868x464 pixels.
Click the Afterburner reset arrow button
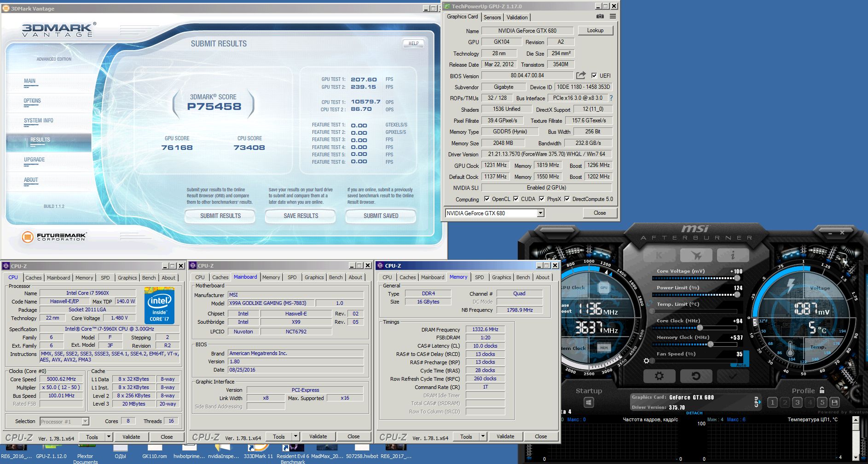[x=696, y=376]
